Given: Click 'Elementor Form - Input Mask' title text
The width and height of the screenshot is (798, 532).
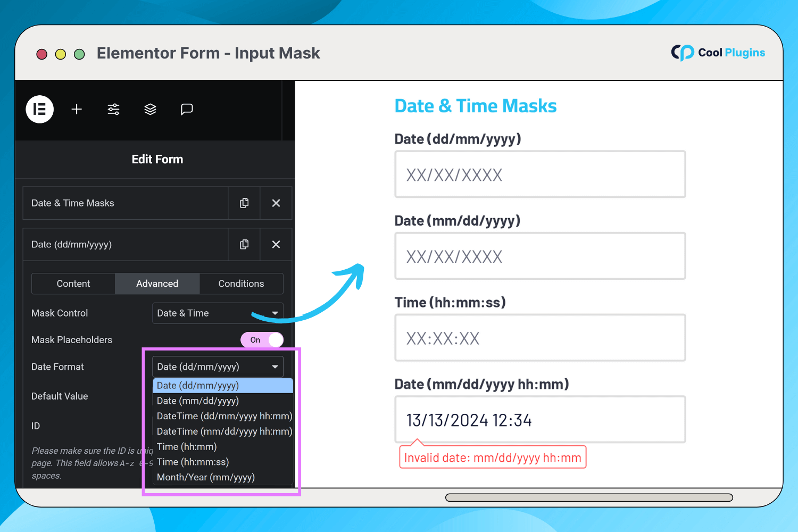Looking at the screenshot, I should tap(209, 53).
